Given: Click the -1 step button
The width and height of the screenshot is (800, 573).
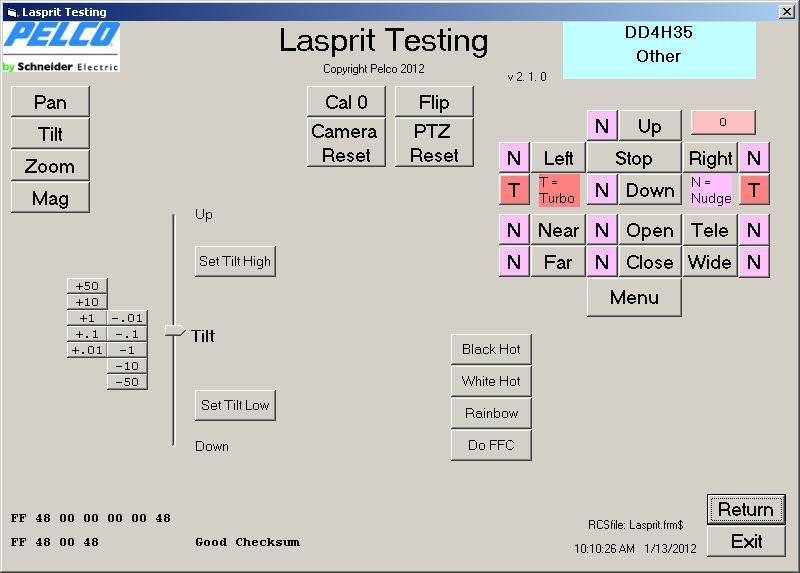Looking at the screenshot, I should click(128, 350).
